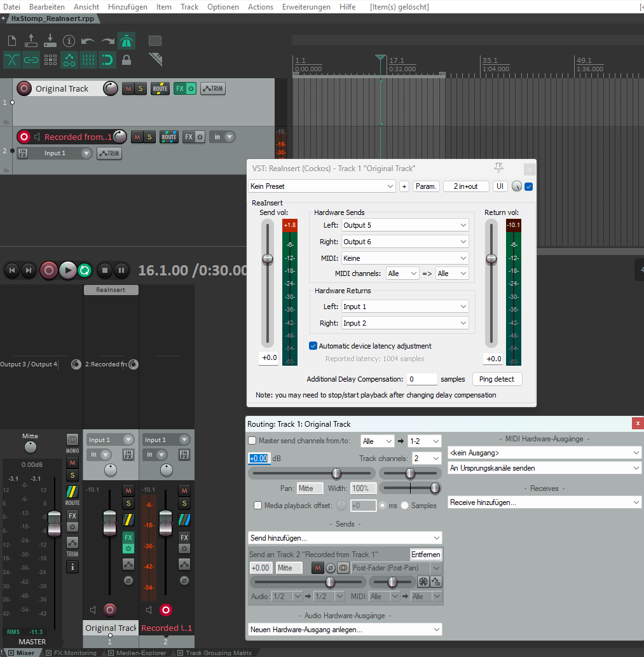The height and width of the screenshot is (657, 644).
Task: Toggle snap magnet loop icon
Action: 107,60
